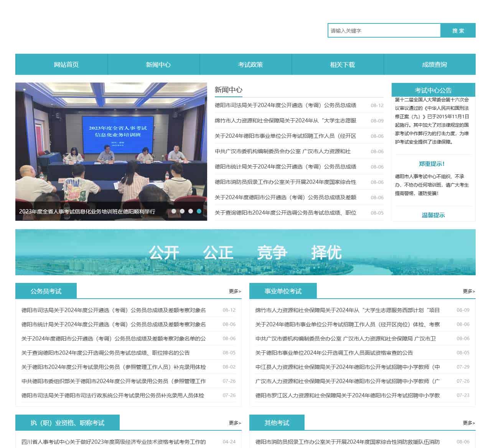Focus the keyword search input field
Screen dimensions: 491x448
click(384, 31)
